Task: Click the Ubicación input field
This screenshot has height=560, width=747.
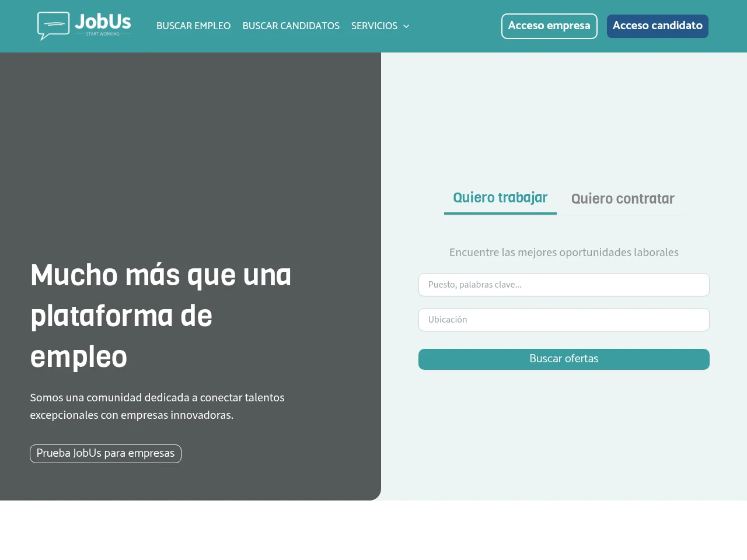Action: (x=564, y=320)
